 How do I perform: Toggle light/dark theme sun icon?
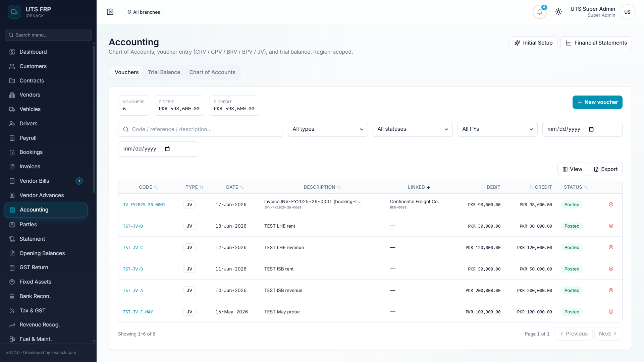[x=558, y=12]
